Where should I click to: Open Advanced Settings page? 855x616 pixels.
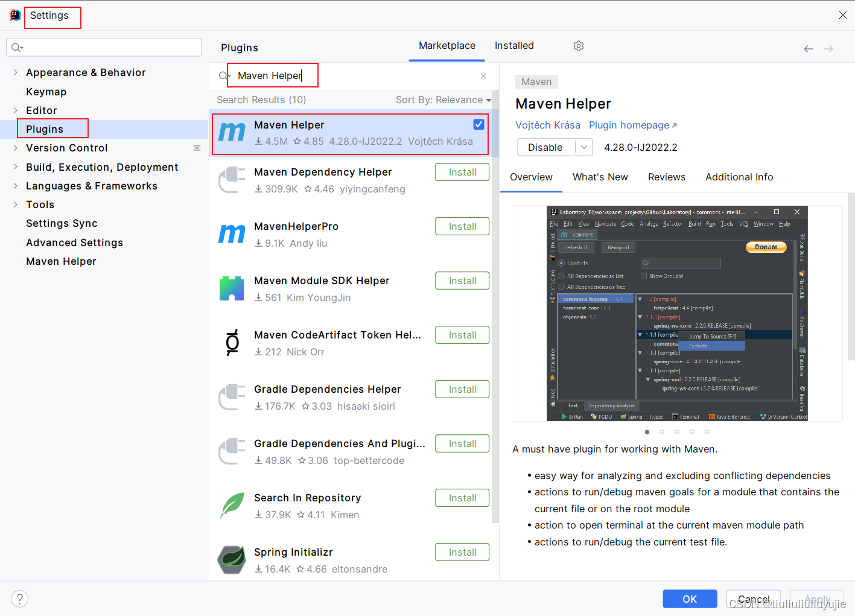(74, 243)
